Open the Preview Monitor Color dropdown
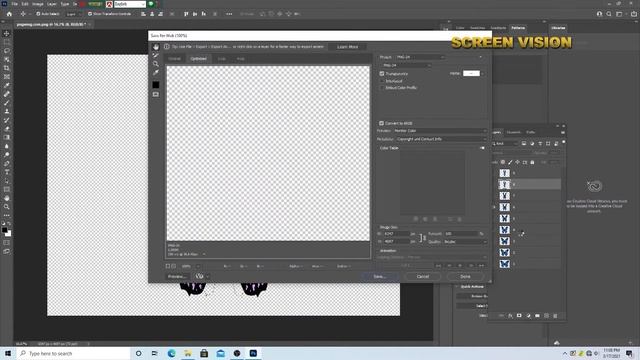640x360 pixels. click(x=440, y=131)
